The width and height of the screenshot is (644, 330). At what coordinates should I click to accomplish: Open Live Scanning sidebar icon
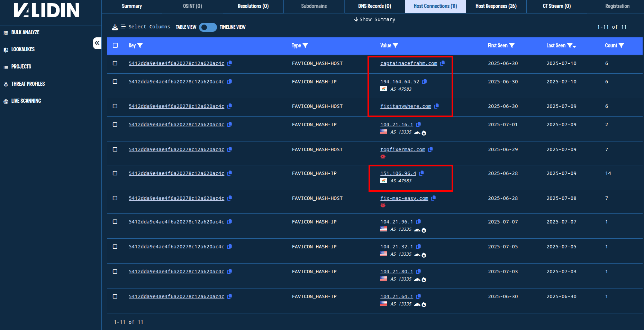[x=6, y=101]
